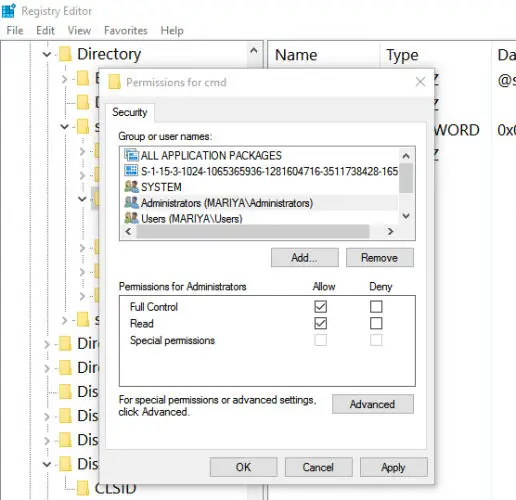Confirm with the OK button

(x=243, y=467)
